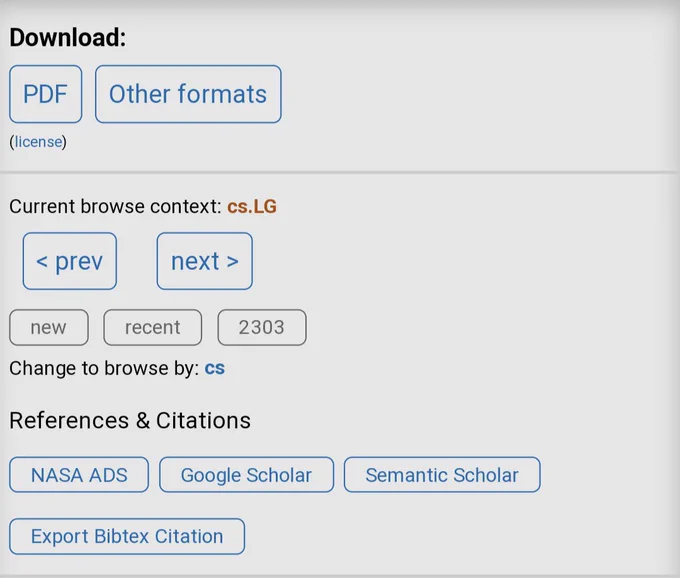This screenshot has width=680, height=578.
Task: Go to previous paper with < prev
Action: pos(69,261)
